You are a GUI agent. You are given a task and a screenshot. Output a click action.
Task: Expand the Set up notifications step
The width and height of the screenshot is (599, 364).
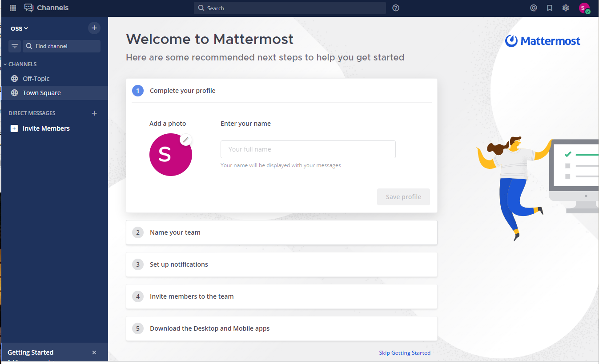pyautogui.click(x=281, y=264)
